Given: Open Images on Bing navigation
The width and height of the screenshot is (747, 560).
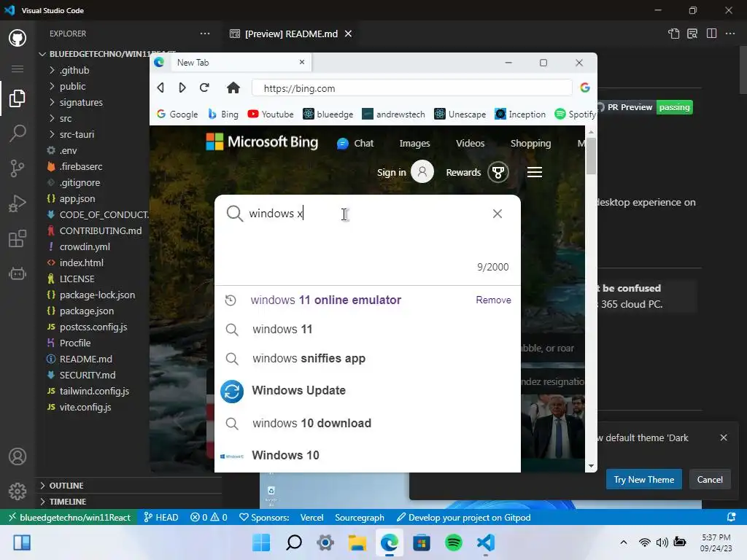Looking at the screenshot, I should (x=414, y=144).
